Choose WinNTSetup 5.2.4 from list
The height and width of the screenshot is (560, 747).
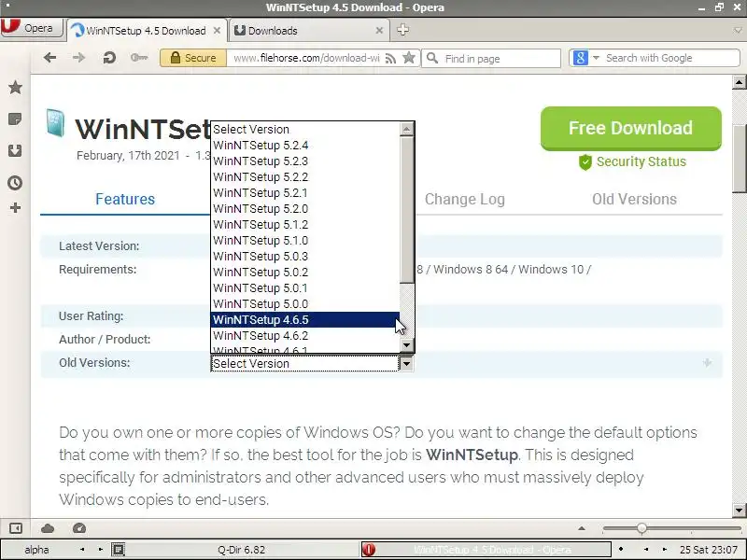305,146
